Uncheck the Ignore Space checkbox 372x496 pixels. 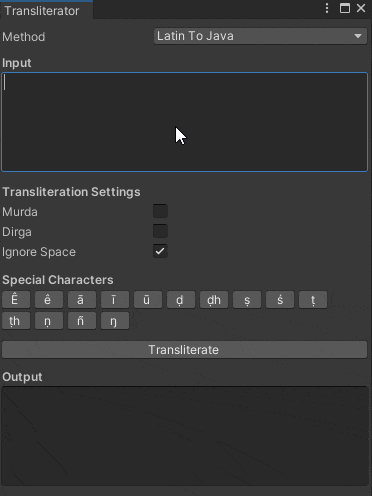pos(160,251)
